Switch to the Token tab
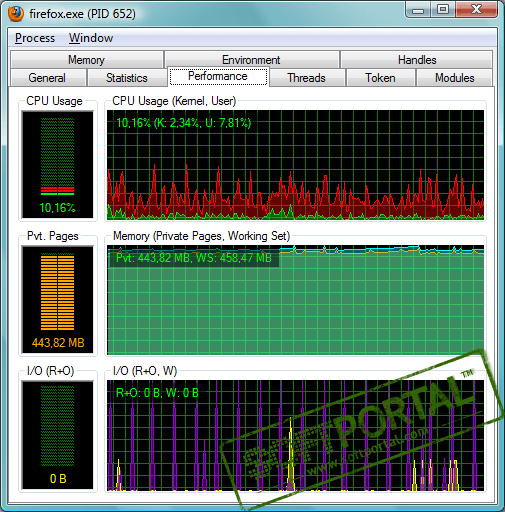The height and width of the screenshot is (512, 505). (x=380, y=78)
